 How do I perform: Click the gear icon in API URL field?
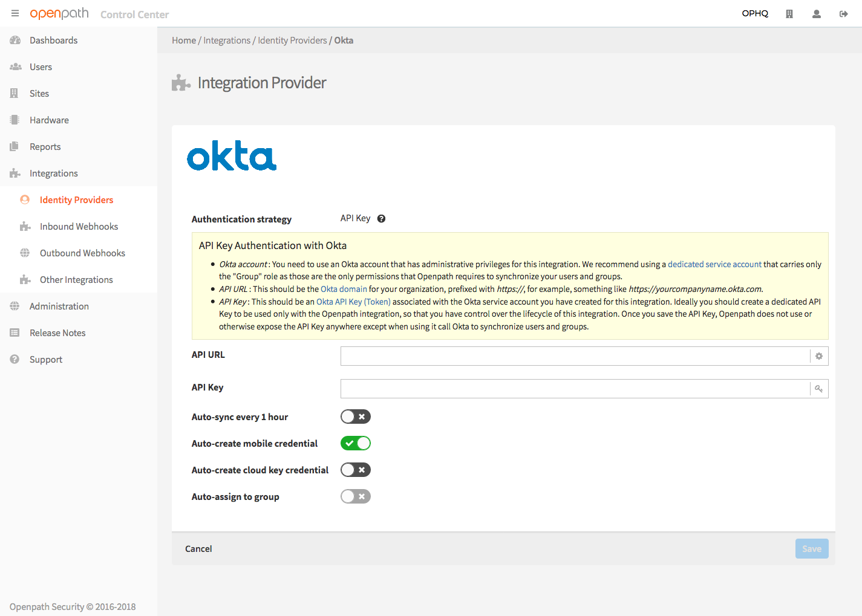point(819,356)
